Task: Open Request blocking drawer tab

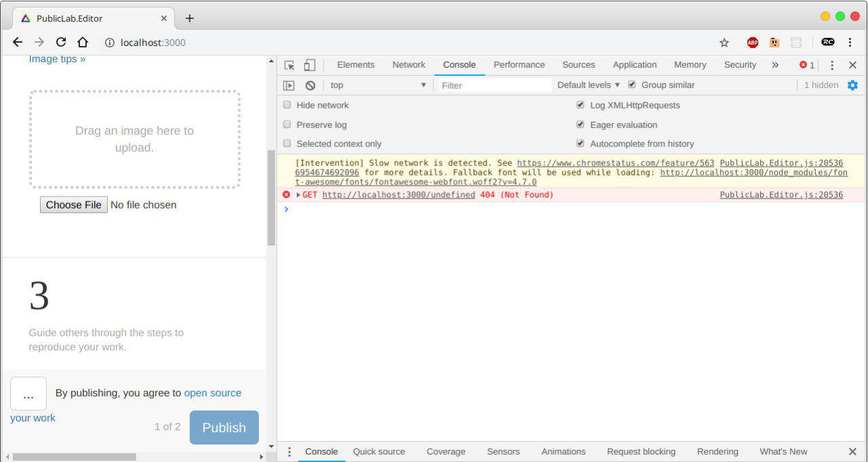Action: tap(641, 452)
